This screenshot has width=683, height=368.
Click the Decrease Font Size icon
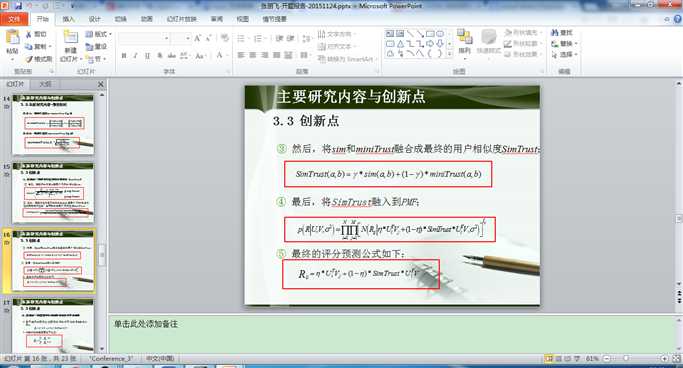[x=209, y=38]
